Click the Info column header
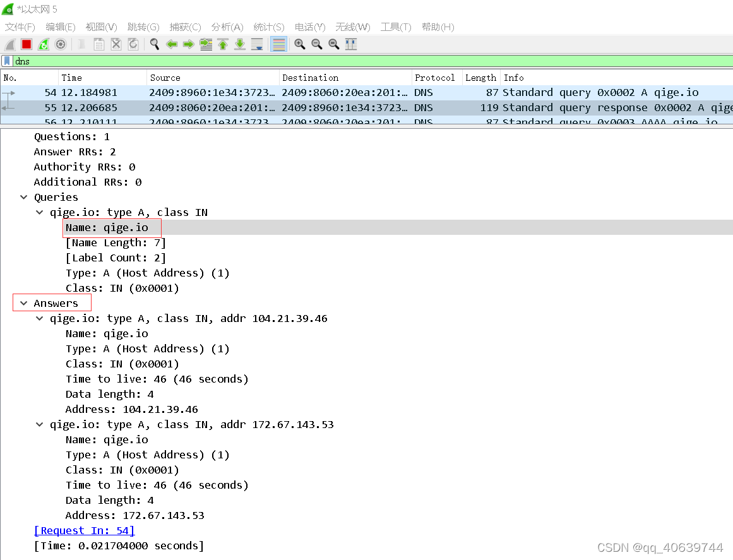The height and width of the screenshot is (560, 733). coord(617,78)
